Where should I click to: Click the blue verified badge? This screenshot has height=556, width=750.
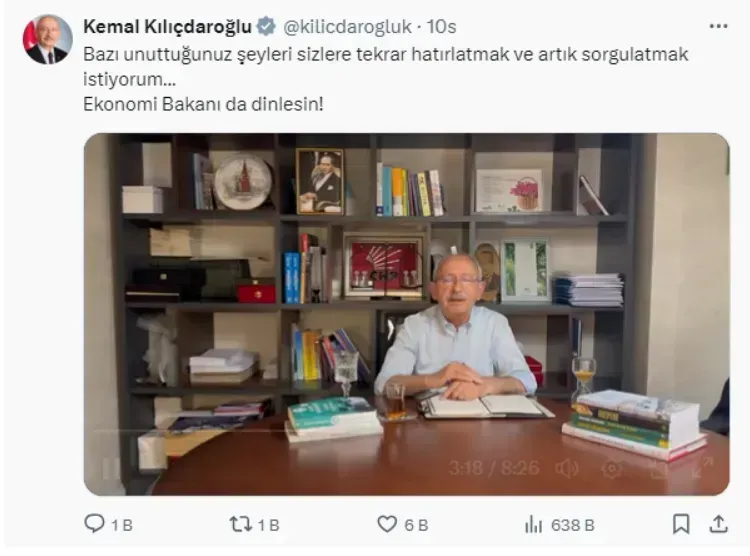click(x=266, y=26)
